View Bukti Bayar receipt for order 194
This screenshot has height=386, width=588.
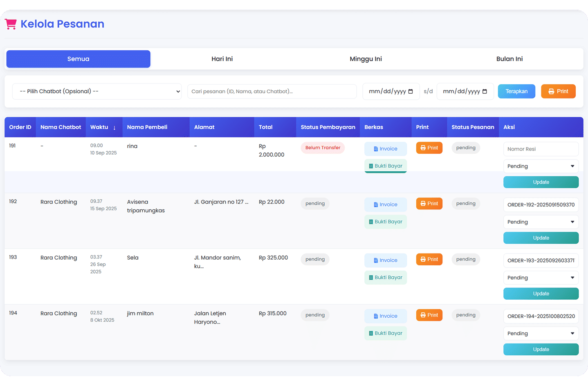[385, 333]
